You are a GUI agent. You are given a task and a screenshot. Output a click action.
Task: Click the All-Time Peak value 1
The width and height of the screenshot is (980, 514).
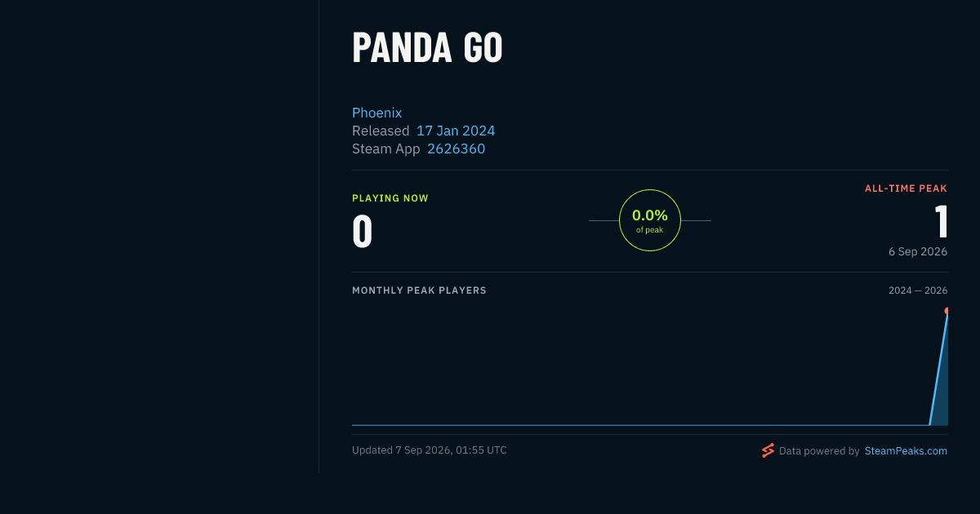pyautogui.click(x=941, y=222)
